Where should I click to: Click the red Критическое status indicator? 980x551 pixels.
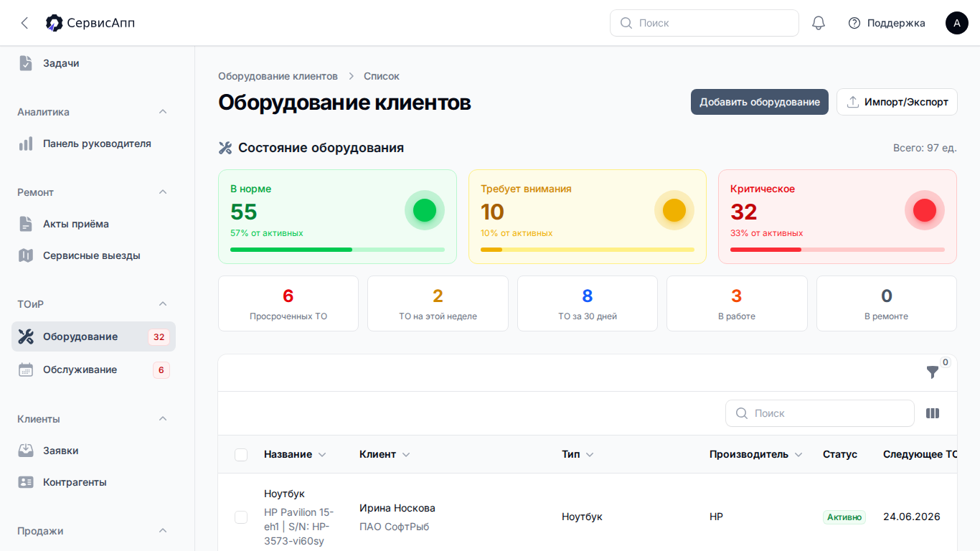(925, 210)
